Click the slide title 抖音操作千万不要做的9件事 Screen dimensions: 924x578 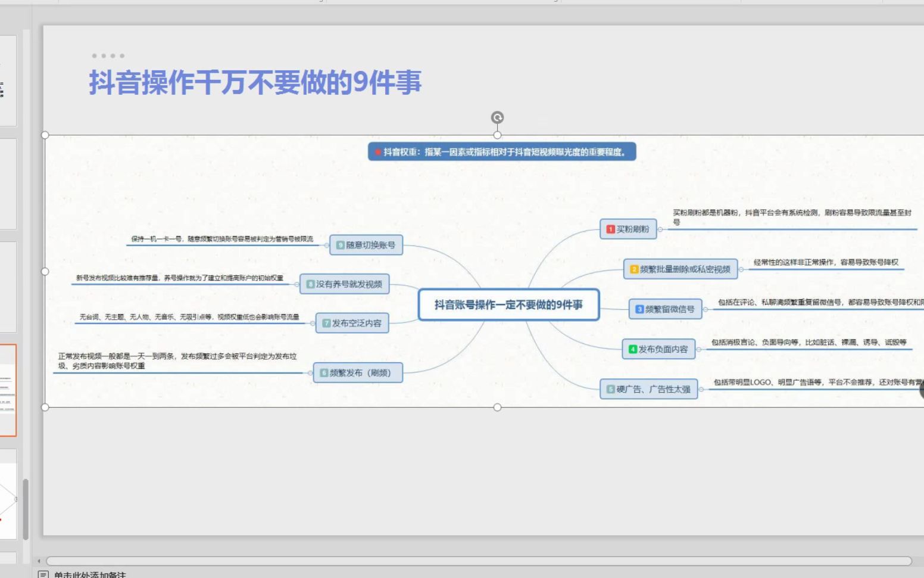(255, 82)
